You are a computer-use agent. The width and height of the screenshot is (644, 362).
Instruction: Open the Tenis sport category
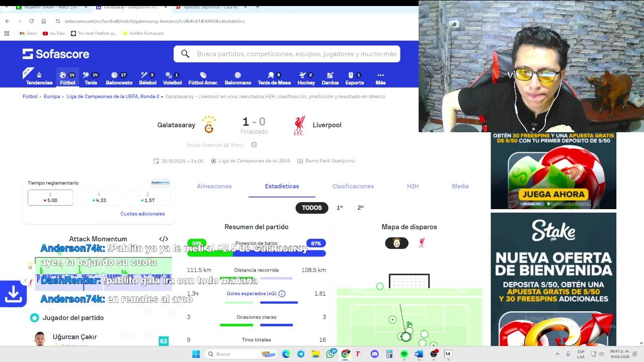[x=91, y=78]
